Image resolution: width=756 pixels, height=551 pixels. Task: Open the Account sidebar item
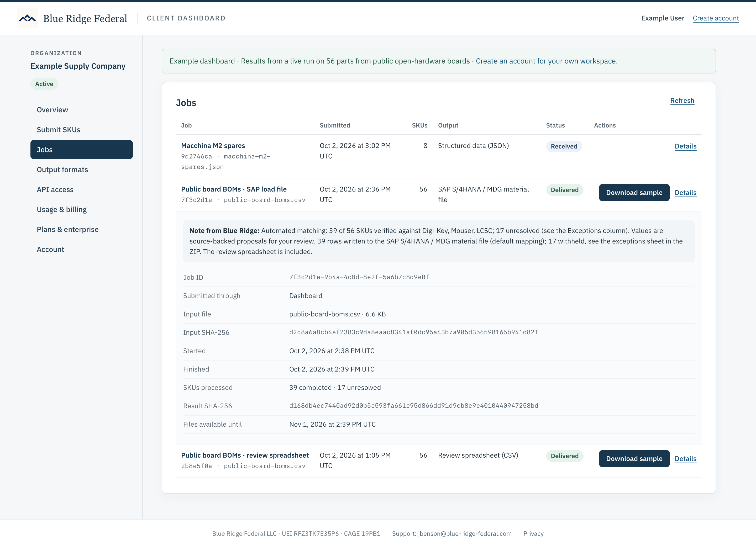point(81,250)
